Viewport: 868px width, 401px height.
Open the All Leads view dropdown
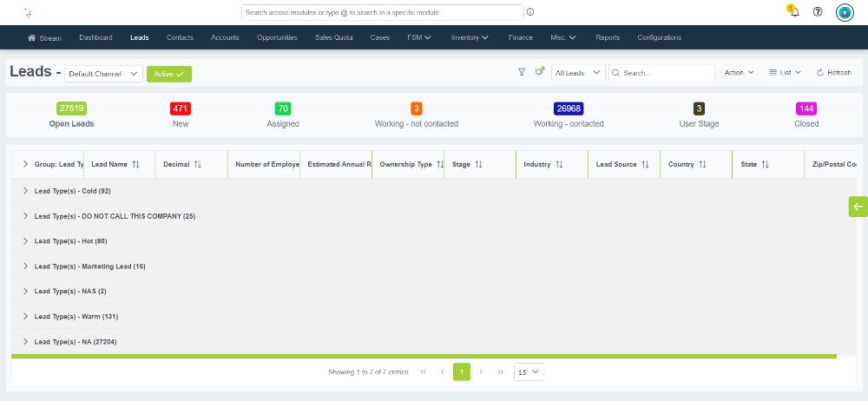(578, 73)
